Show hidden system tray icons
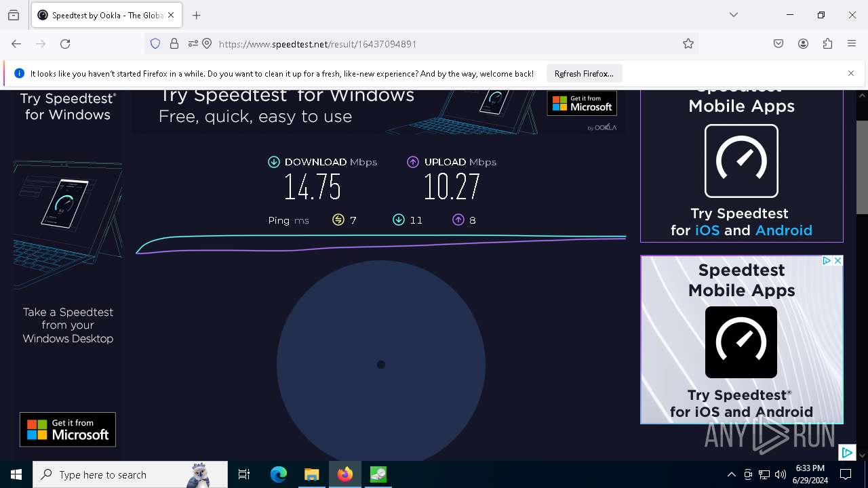Viewport: 868px width, 488px height. 732,474
